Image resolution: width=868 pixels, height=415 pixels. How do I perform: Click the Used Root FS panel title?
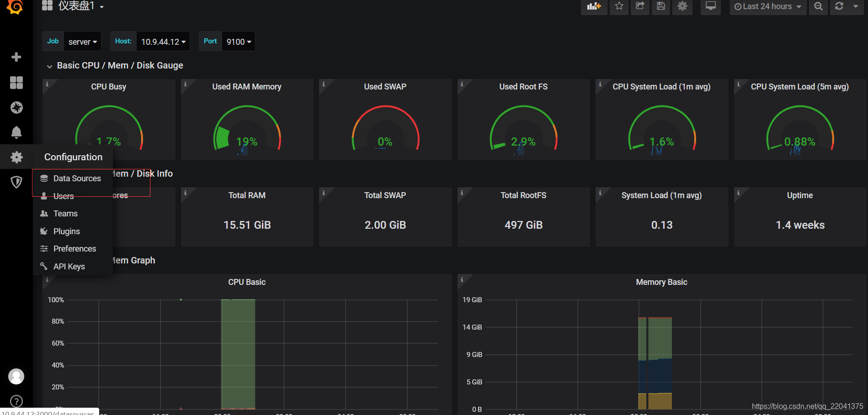[x=523, y=87]
